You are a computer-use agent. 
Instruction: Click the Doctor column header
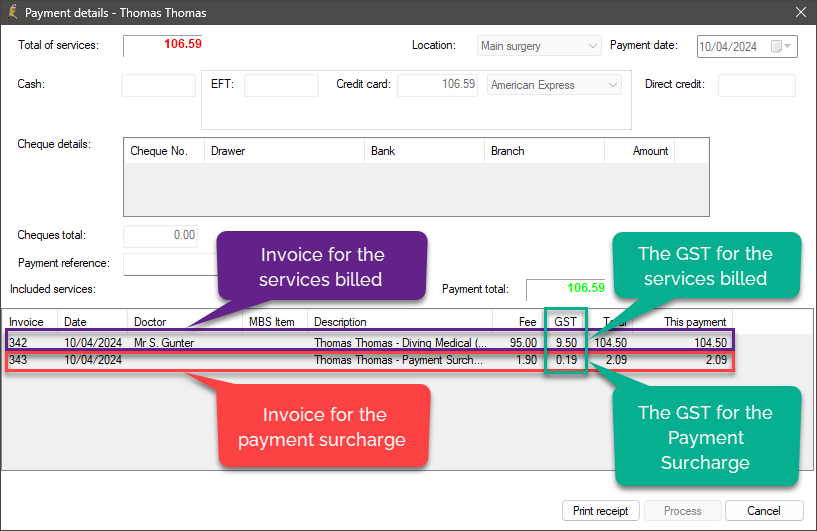[150, 322]
